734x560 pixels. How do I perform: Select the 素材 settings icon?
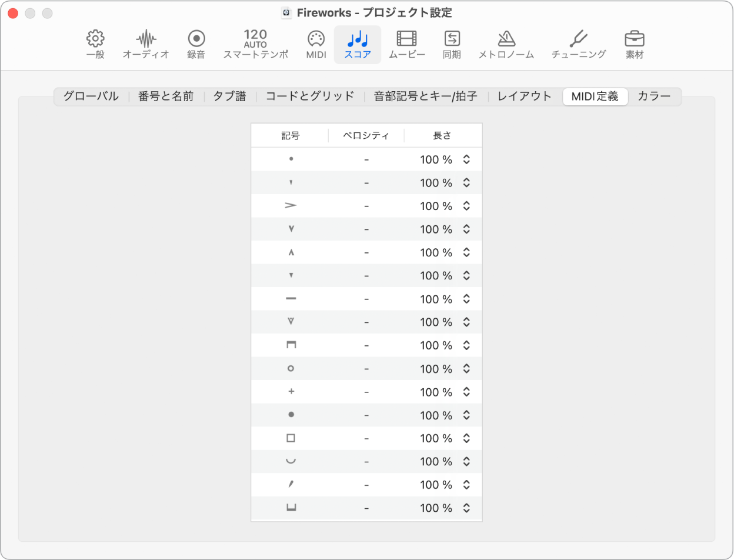coord(634,44)
